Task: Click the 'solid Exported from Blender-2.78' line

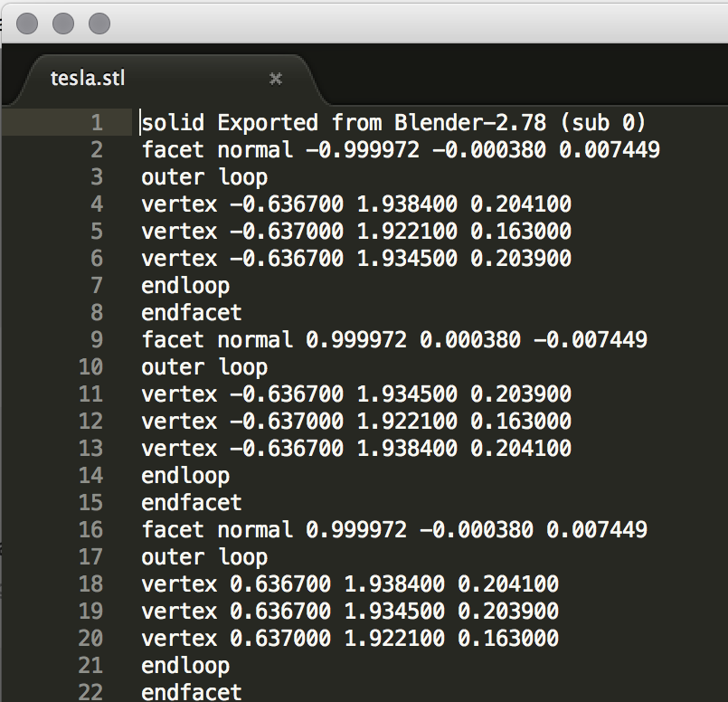Action: (x=393, y=122)
